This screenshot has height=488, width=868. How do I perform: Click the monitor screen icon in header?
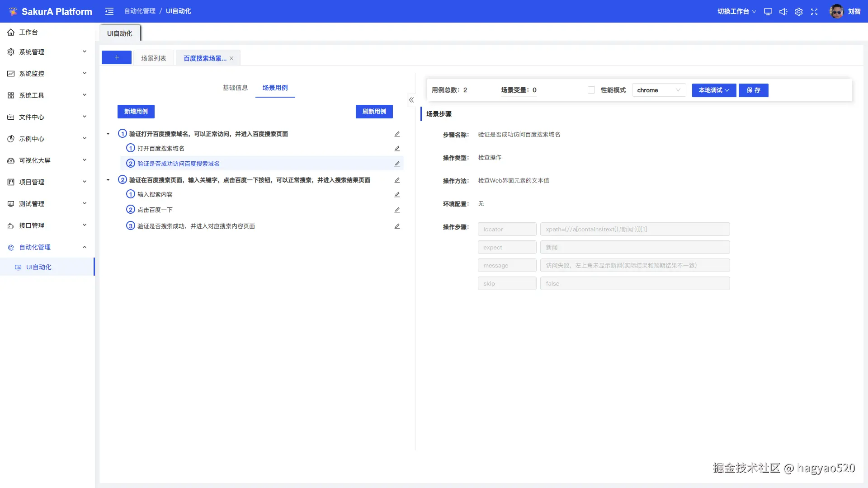point(768,12)
